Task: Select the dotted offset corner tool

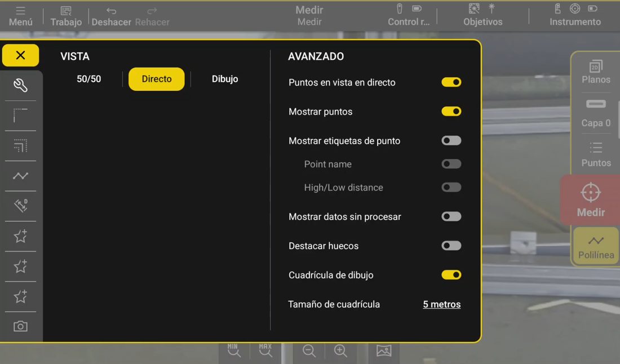Action: [x=20, y=145]
